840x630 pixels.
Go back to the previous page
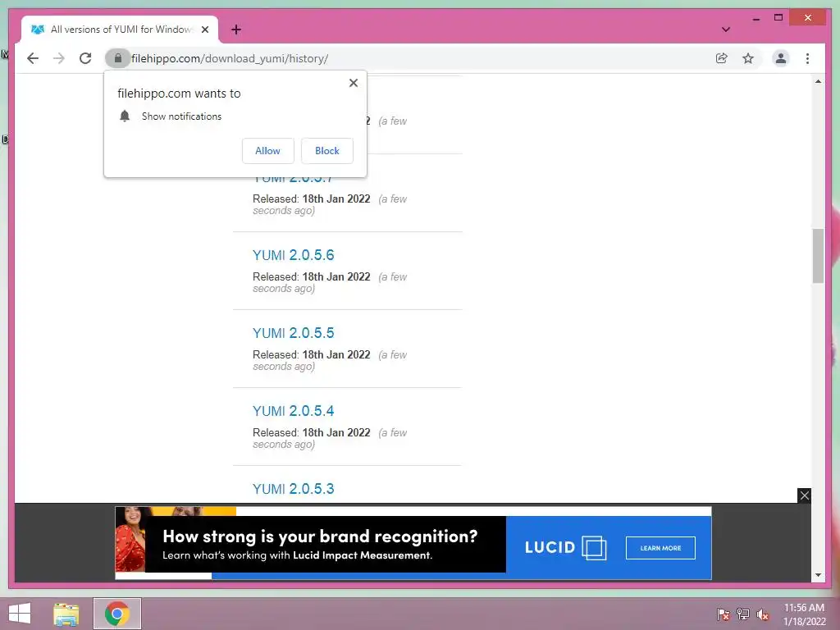click(x=33, y=58)
